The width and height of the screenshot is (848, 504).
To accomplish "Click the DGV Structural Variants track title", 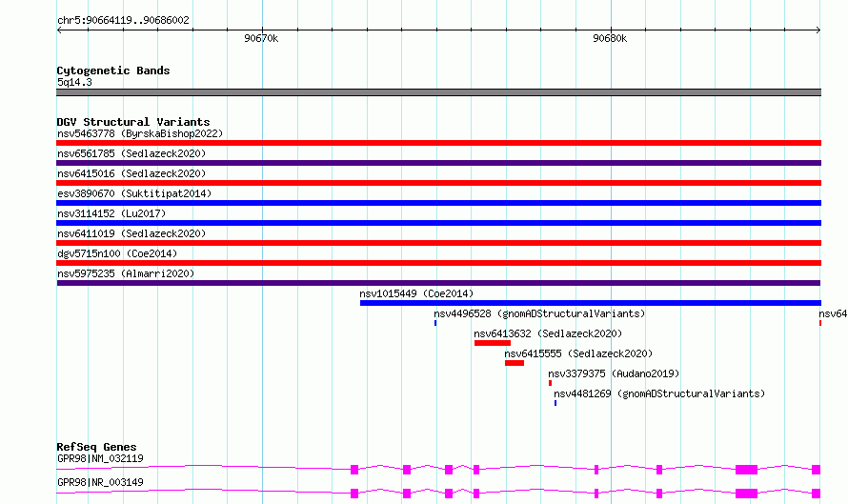I will click(x=133, y=122).
